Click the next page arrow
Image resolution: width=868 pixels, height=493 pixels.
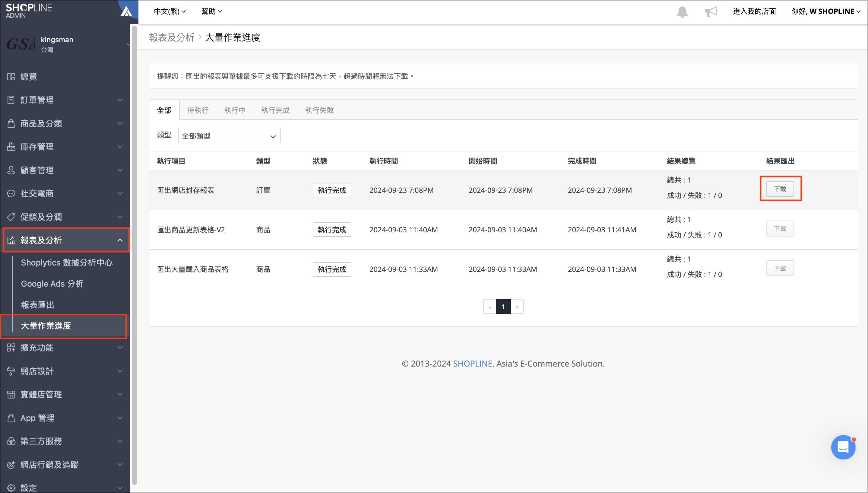point(517,307)
